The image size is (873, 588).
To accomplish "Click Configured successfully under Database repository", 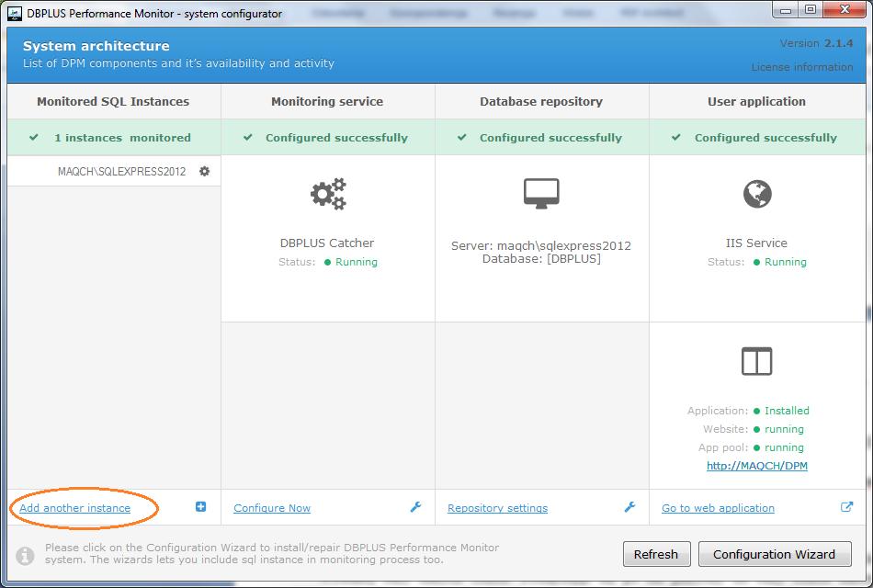I will [550, 138].
